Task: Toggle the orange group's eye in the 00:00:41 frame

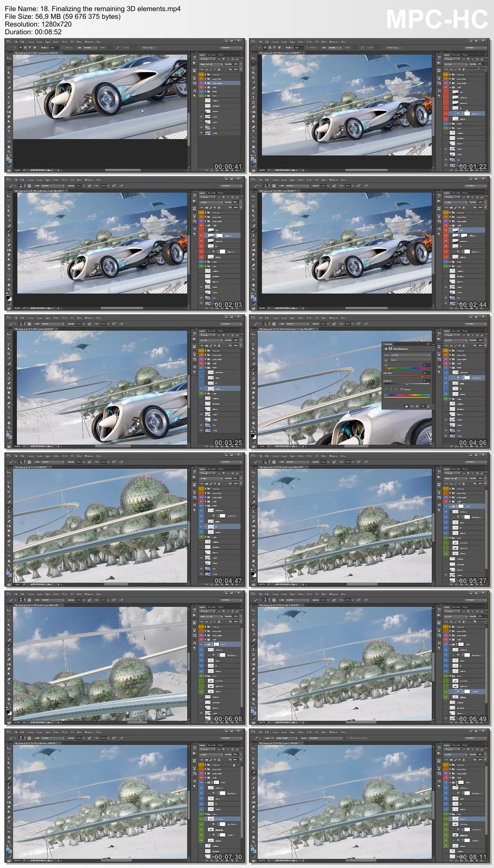Action: click(201, 79)
